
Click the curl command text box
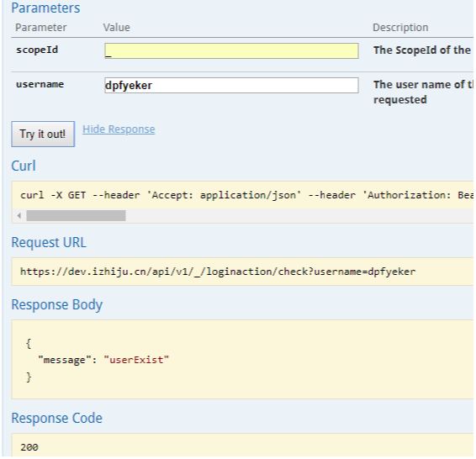[242, 195]
